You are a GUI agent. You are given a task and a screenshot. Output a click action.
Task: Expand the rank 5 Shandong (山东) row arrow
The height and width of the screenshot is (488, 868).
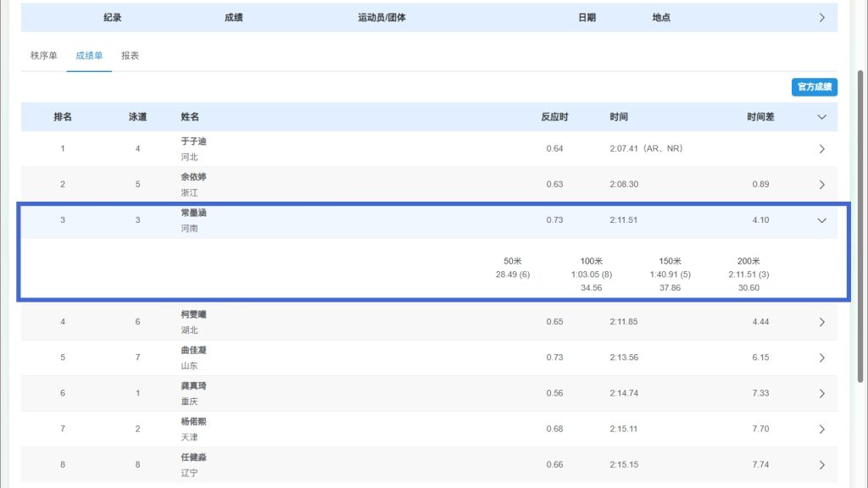click(x=821, y=358)
